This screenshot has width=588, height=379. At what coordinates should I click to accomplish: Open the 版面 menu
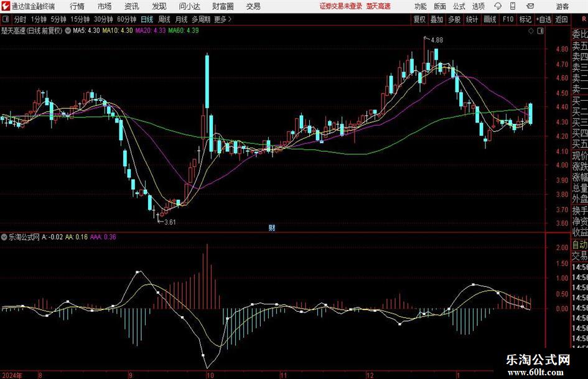439,6
